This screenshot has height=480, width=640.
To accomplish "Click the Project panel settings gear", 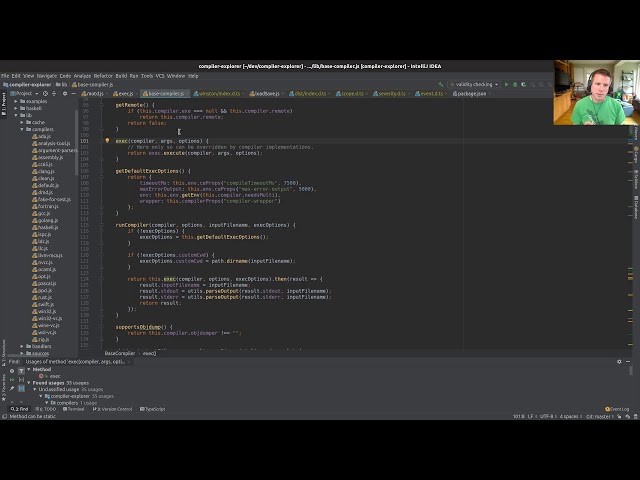I will [64, 93].
